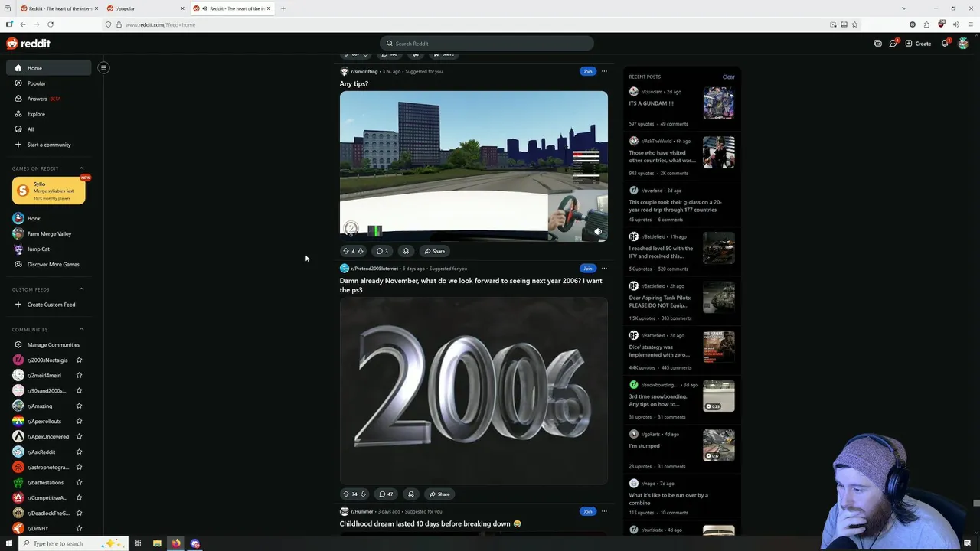980x551 pixels.
Task: Favorite r/Amazing with its star
Action: click(x=79, y=406)
